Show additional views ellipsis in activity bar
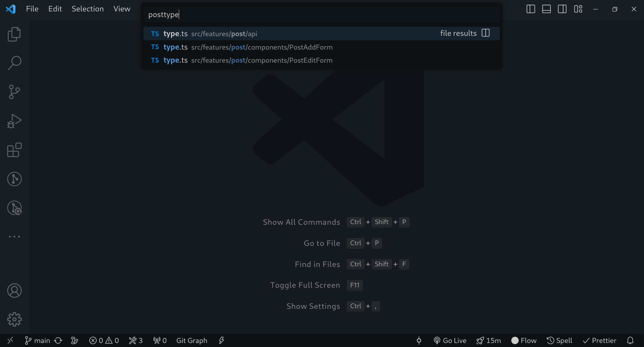This screenshot has height=347, width=644. click(x=14, y=236)
